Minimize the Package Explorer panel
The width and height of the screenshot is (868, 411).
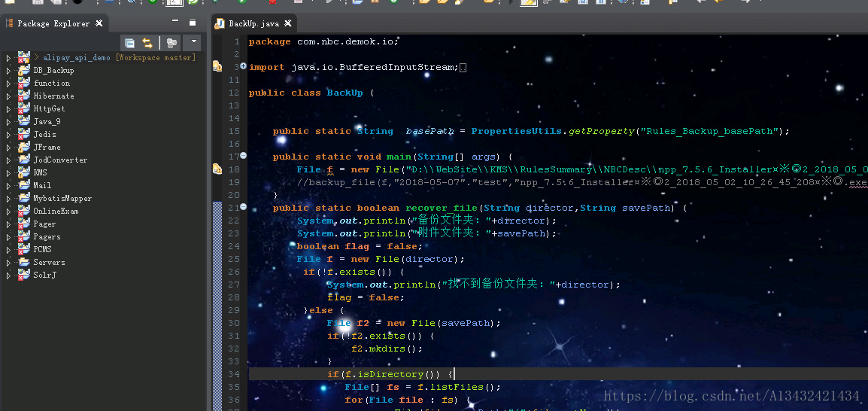175,23
